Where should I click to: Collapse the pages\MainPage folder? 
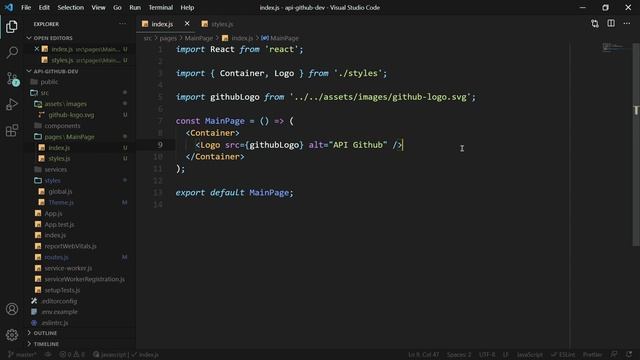pos(69,137)
